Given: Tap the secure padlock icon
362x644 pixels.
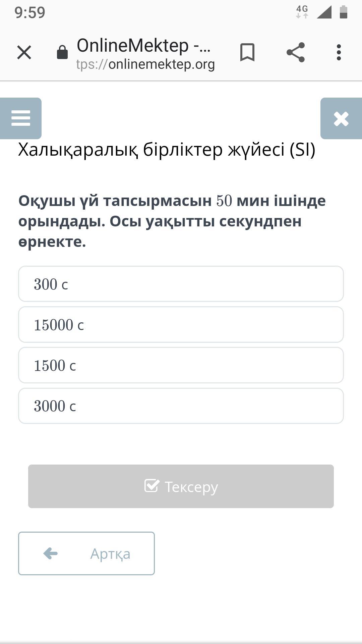Looking at the screenshot, I should (x=62, y=52).
